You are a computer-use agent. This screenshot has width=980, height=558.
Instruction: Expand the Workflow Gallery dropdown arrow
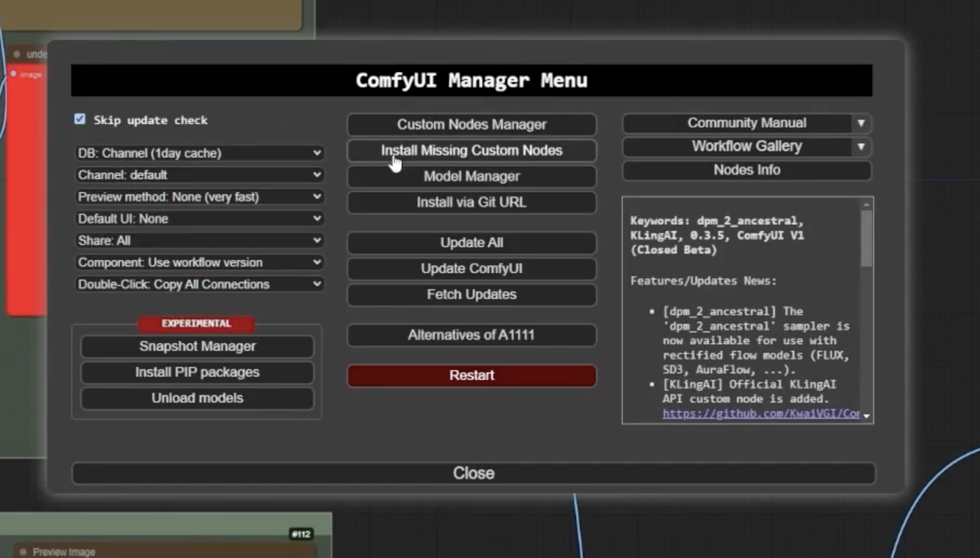click(x=861, y=146)
